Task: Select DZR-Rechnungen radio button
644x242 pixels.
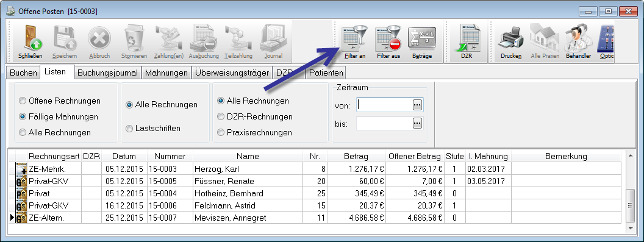Action: tap(221, 116)
